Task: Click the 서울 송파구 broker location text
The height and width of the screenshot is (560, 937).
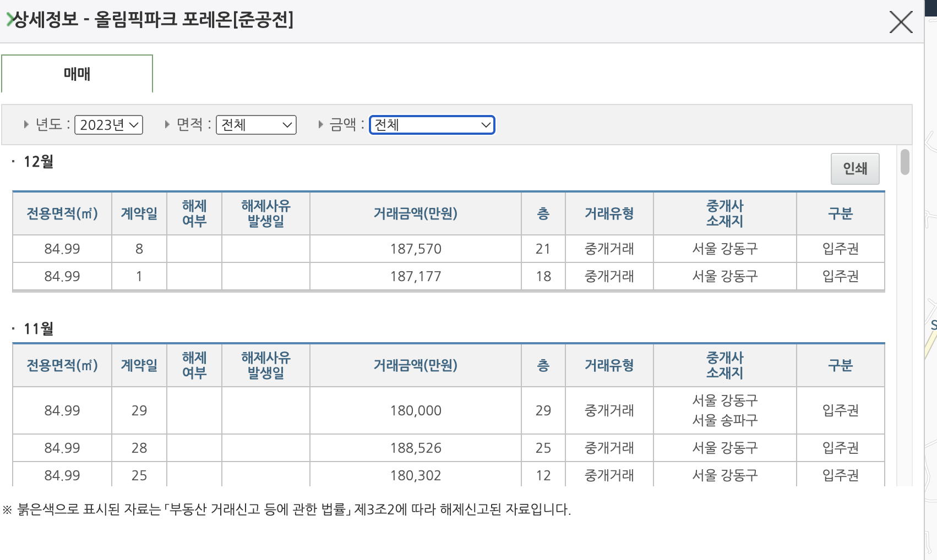Action: coord(725,421)
